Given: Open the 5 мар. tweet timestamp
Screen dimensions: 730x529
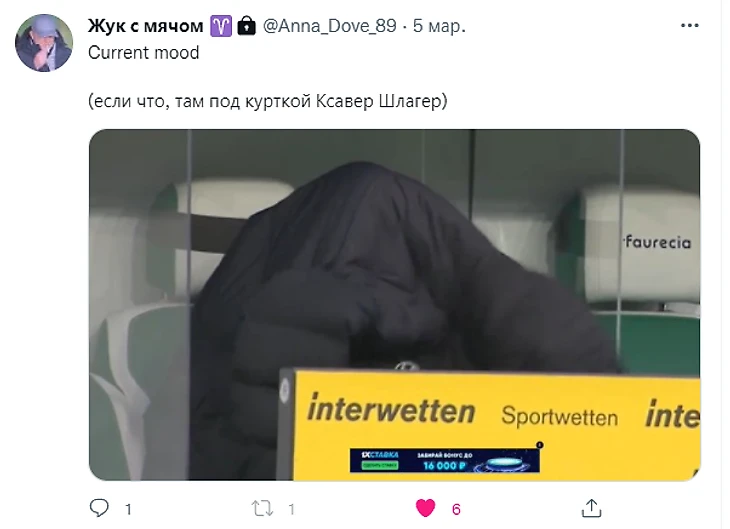Looking at the screenshot, I should [439, 26].
